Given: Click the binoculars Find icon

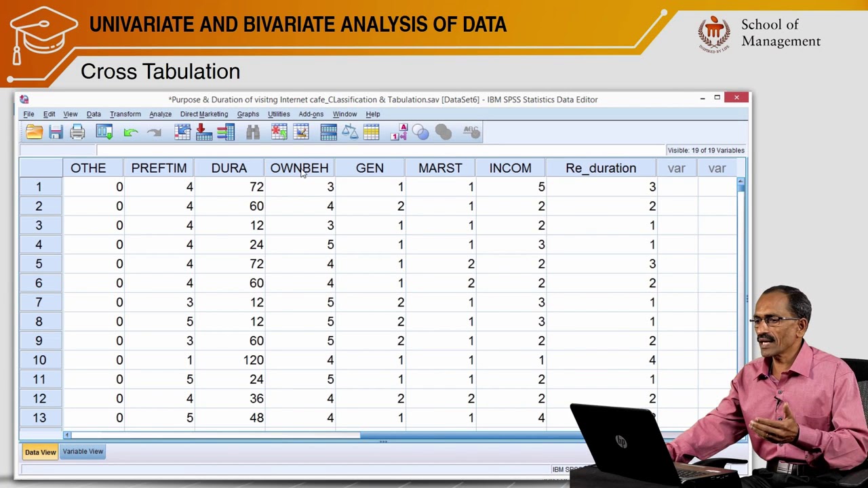Looking at the screenshot, I should click(x=253, y=132).
